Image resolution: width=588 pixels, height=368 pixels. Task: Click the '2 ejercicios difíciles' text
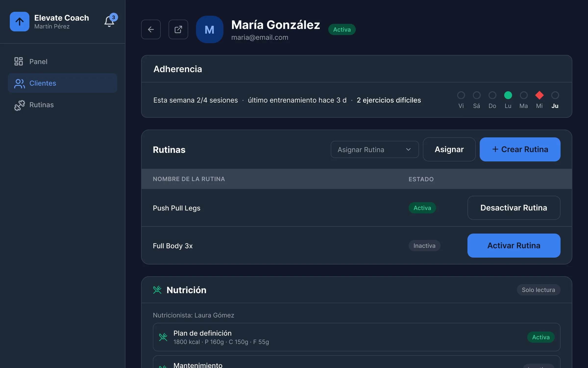[389, 100]
